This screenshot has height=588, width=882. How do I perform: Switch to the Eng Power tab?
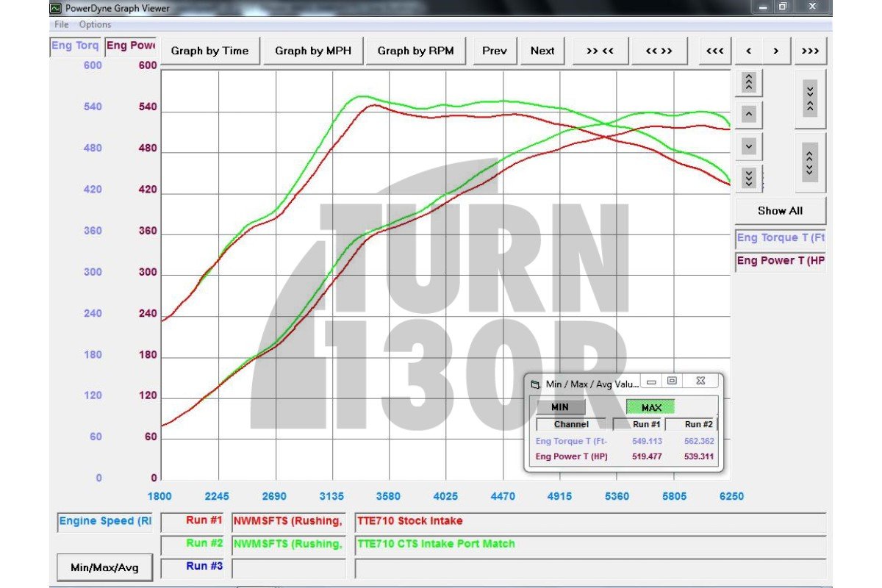click(x=130, y=45)
